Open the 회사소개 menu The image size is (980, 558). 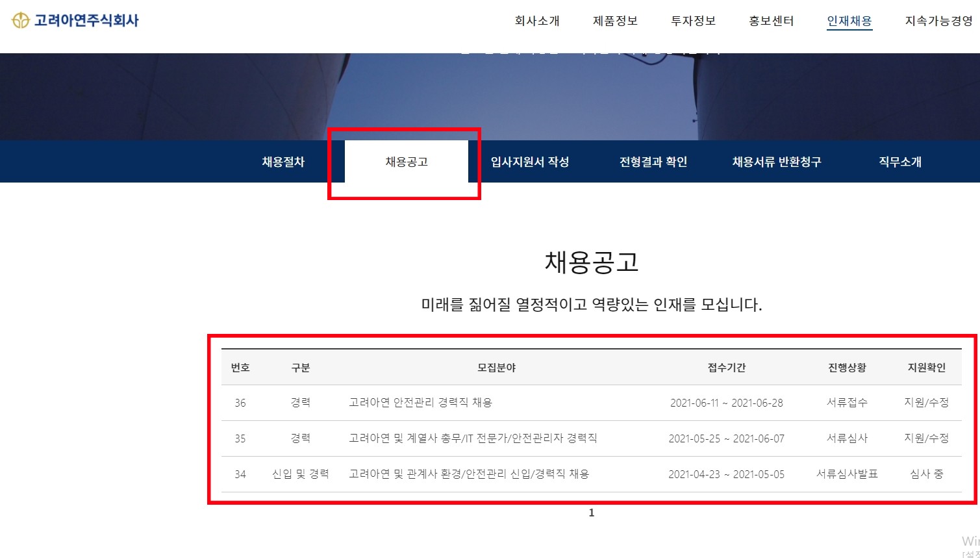coord(537,21)
